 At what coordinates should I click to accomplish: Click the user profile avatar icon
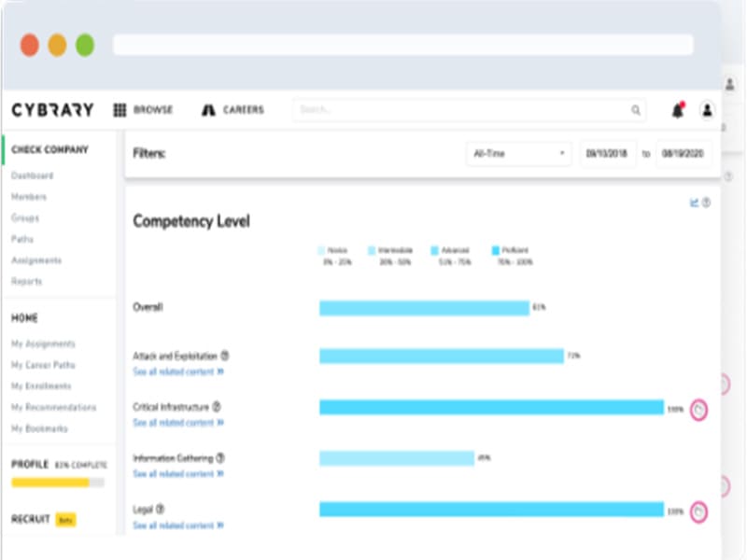tap(707, 110)
